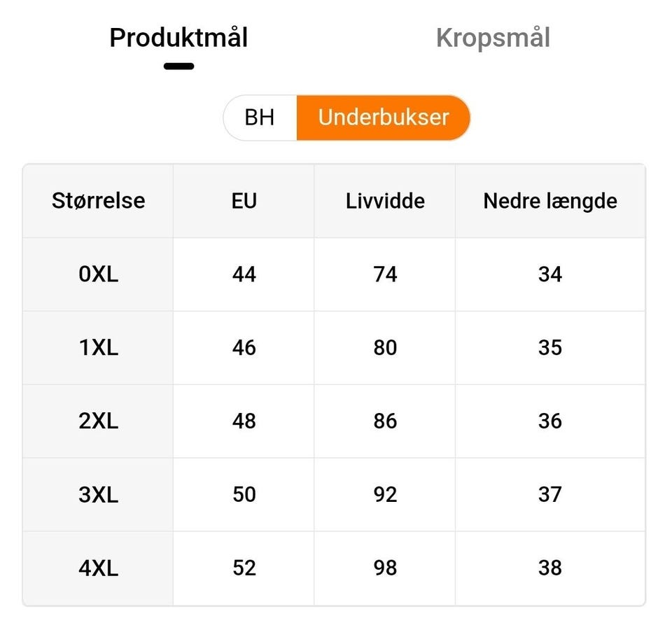Viewport: 672px width, 630px height.
Task: Select the 0XL size row label
Action: point(98,274)
